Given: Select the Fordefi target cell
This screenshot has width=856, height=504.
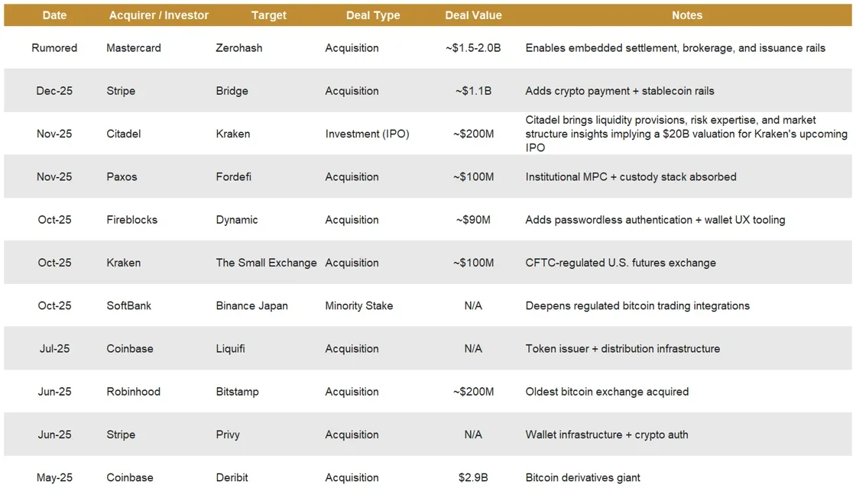Looking at the screenshot, I should click(234, 176).
